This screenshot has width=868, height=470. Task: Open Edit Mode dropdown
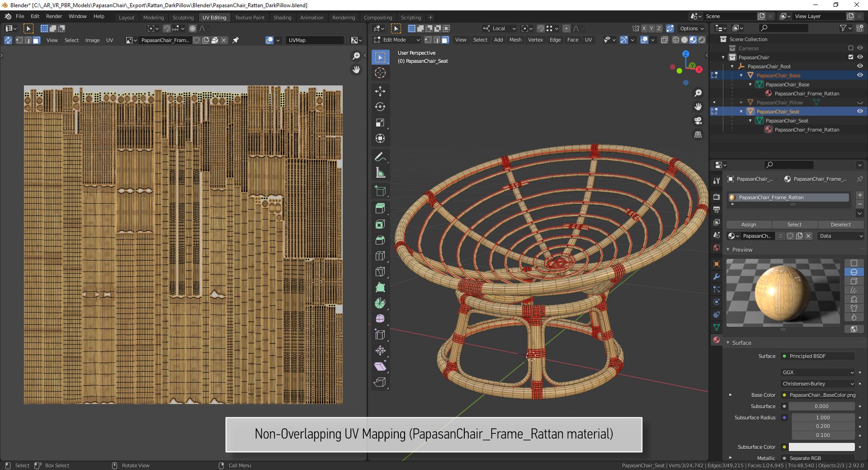[396, 40]
